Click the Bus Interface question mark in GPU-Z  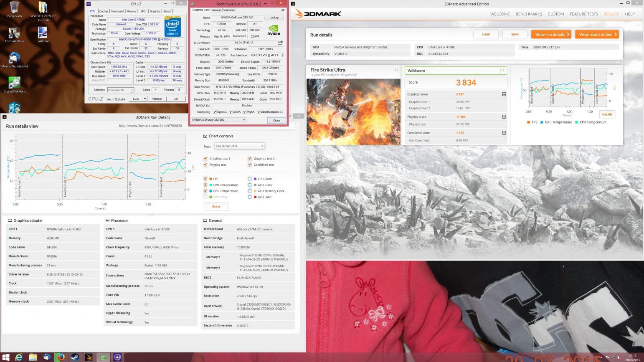click(282, 55)
